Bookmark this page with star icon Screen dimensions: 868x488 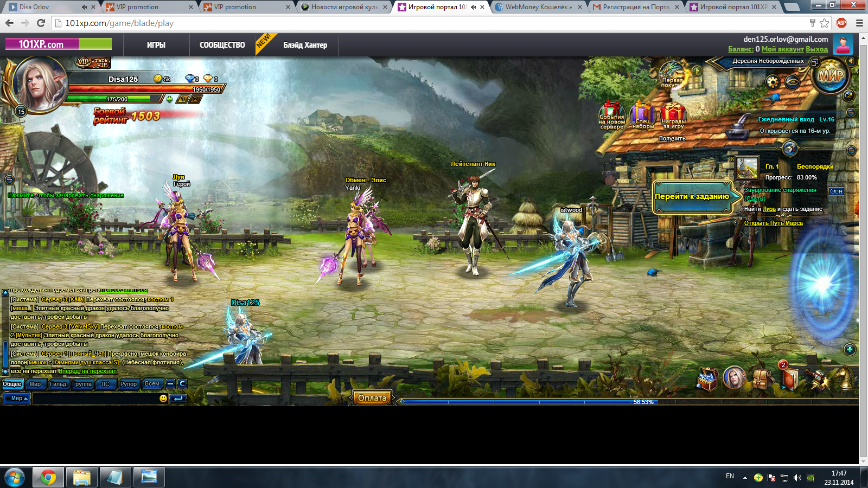pos(825,23)
